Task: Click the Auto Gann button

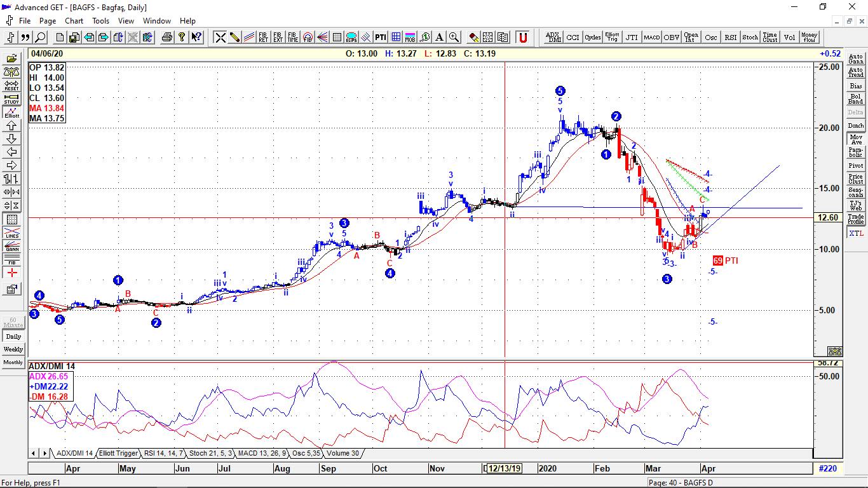Action: 856,59
